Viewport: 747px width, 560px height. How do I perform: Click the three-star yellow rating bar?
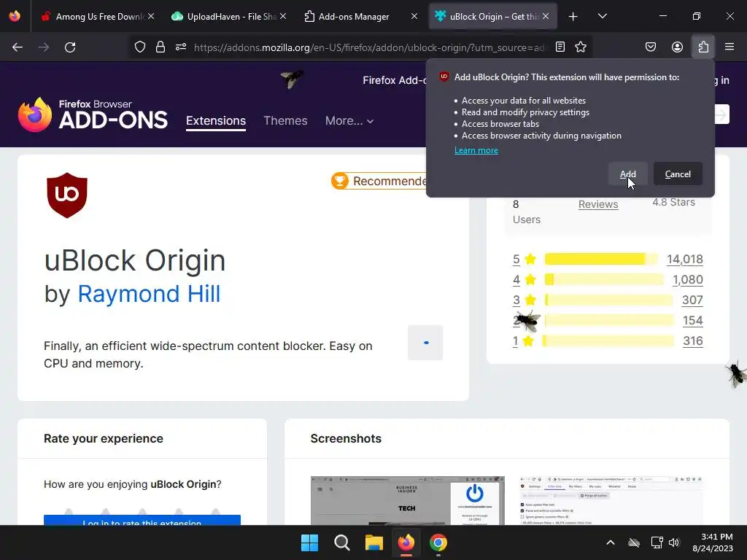point(609,300)
